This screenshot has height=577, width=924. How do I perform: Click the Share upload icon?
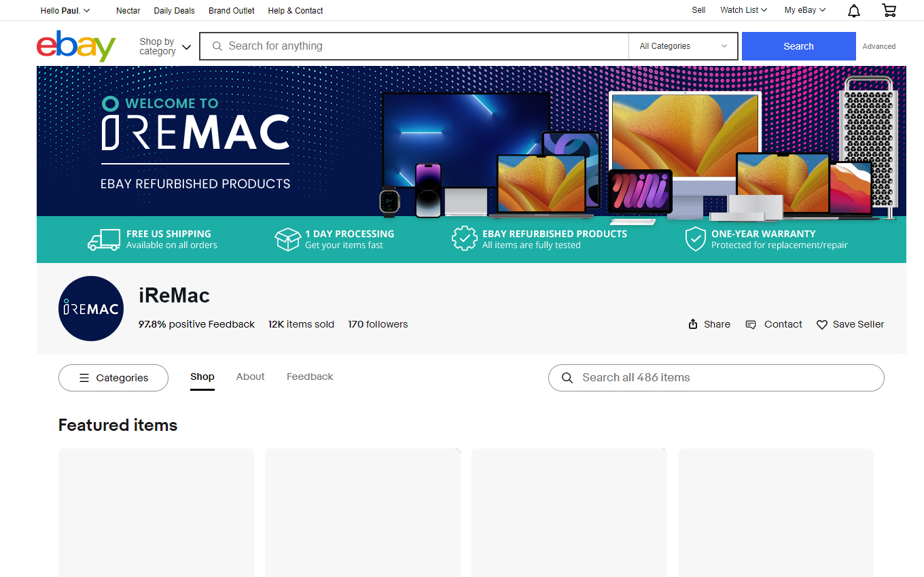click(693, 324)
